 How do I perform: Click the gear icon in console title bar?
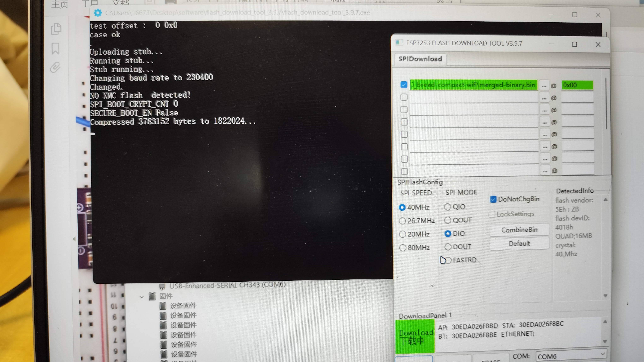coord(98,13)
